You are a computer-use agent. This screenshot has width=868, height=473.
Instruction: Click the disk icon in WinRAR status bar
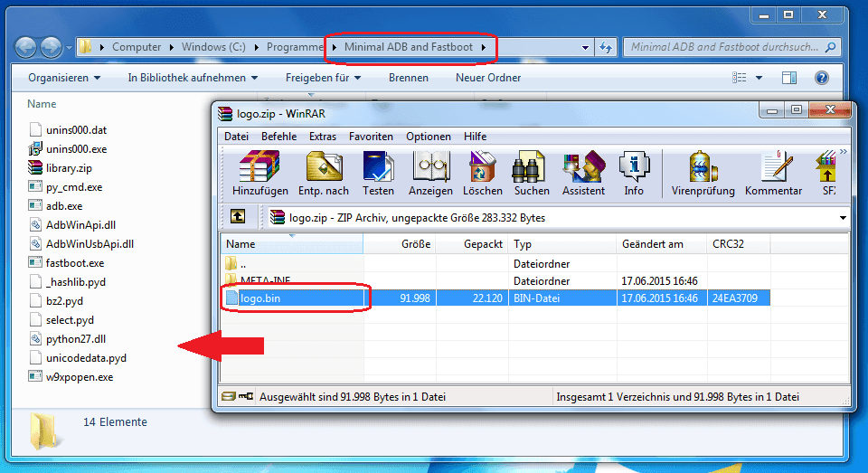(x=228, y=396)
